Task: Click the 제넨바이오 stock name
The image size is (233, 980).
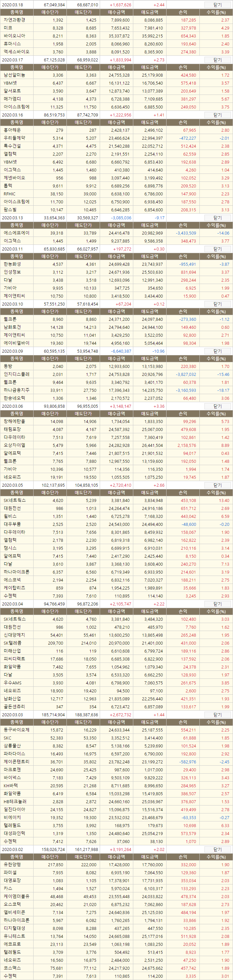Action: (15, 178)
